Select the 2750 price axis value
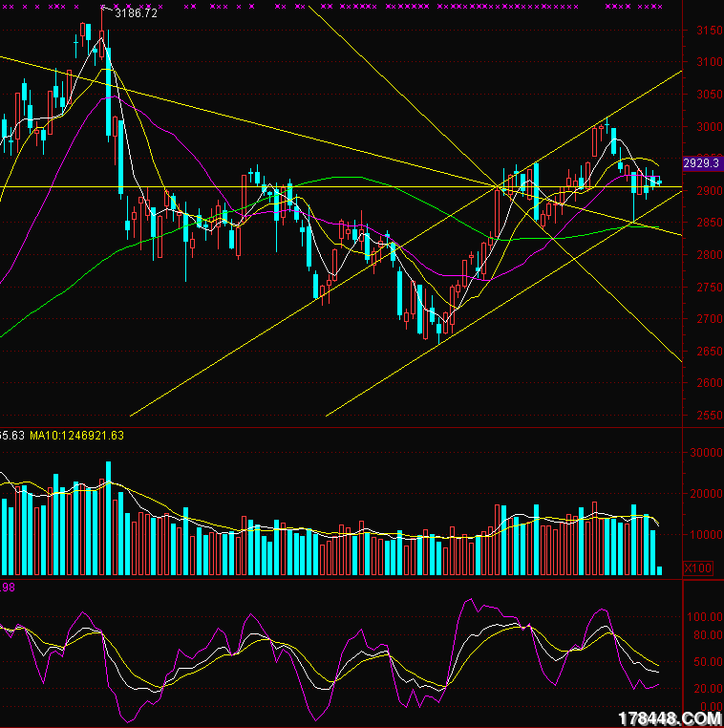 tap(710, 288)
